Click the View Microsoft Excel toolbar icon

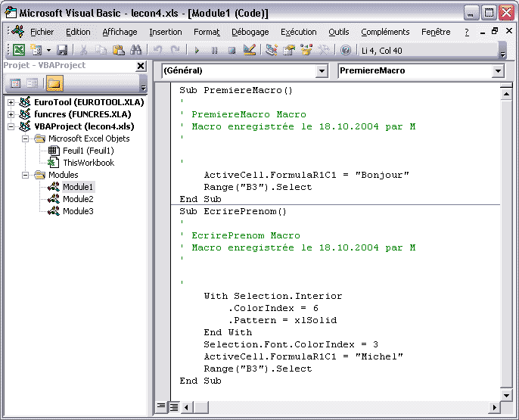19,50
